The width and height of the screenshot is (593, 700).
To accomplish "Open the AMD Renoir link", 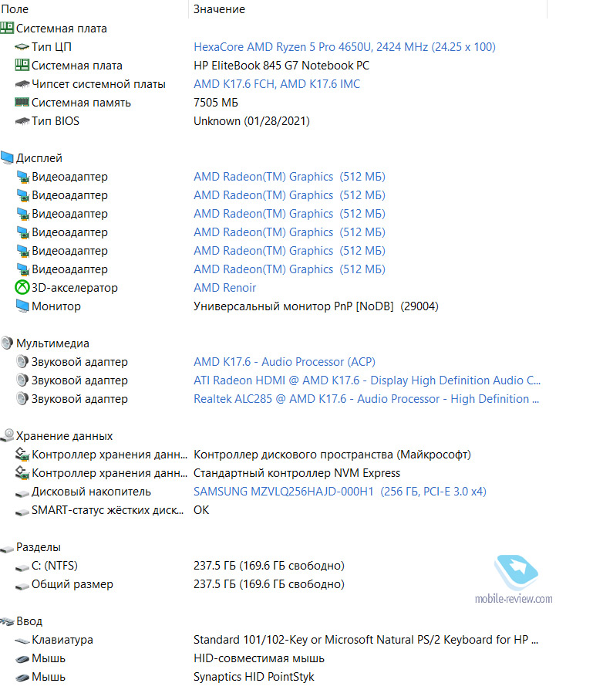I will pos(225,288).
